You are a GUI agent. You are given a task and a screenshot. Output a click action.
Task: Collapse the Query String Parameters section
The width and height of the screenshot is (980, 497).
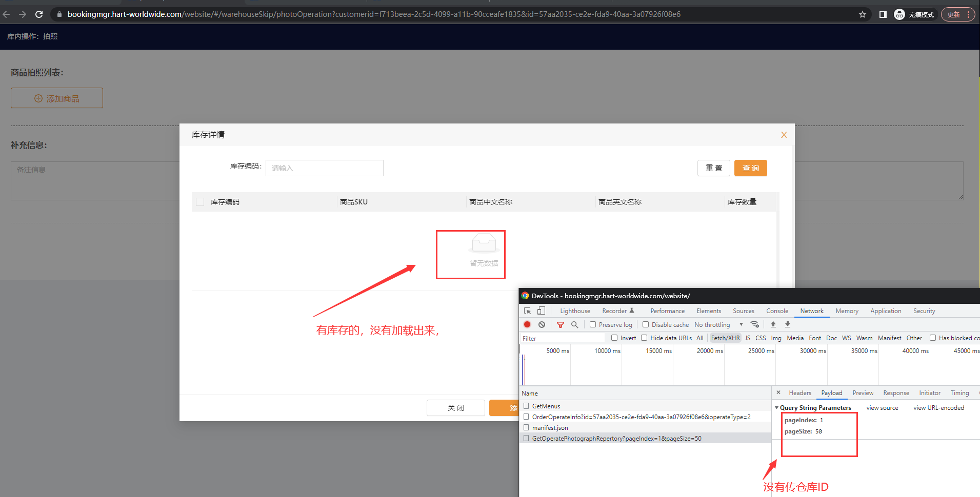click(x=777, y=408)
